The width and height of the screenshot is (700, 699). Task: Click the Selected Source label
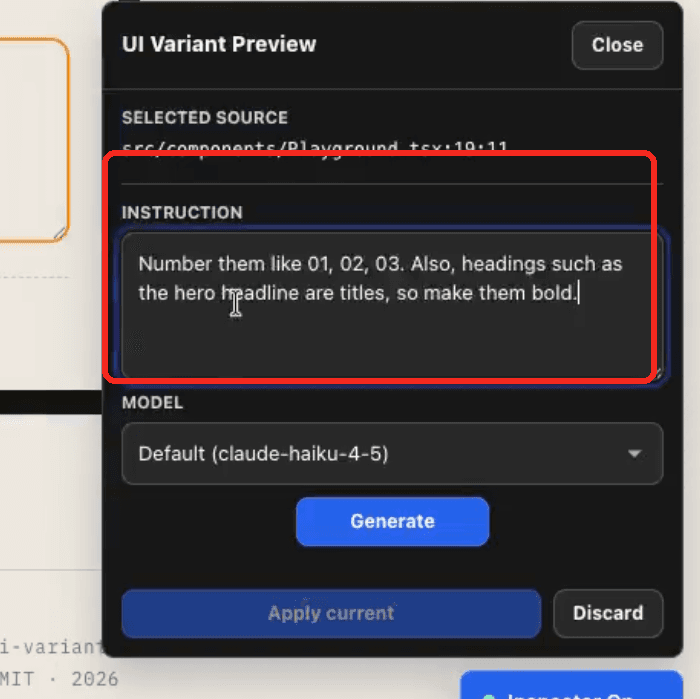(x=205, y=118)
